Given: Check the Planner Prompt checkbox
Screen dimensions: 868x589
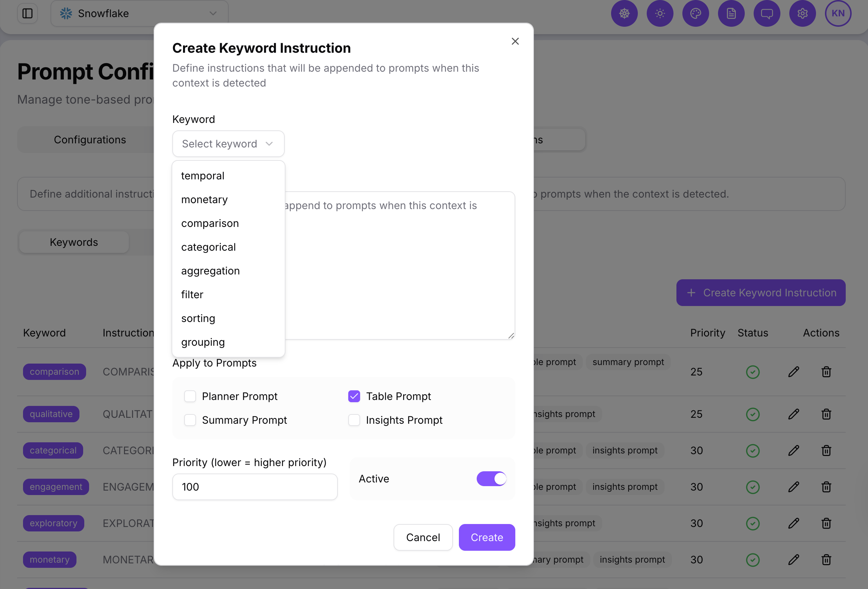Looking at the screenshot, I should [190, 396].
